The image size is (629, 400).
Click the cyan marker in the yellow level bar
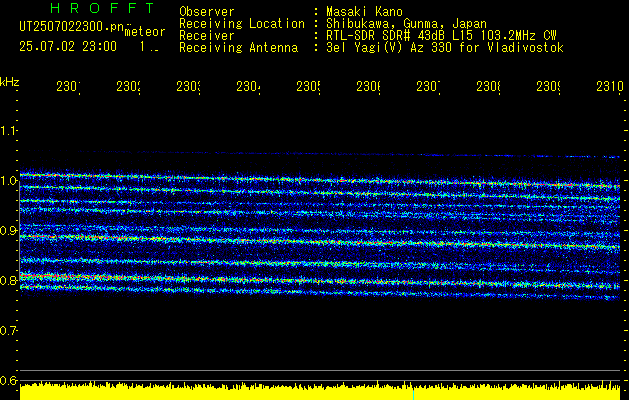(x=413, y=394)
